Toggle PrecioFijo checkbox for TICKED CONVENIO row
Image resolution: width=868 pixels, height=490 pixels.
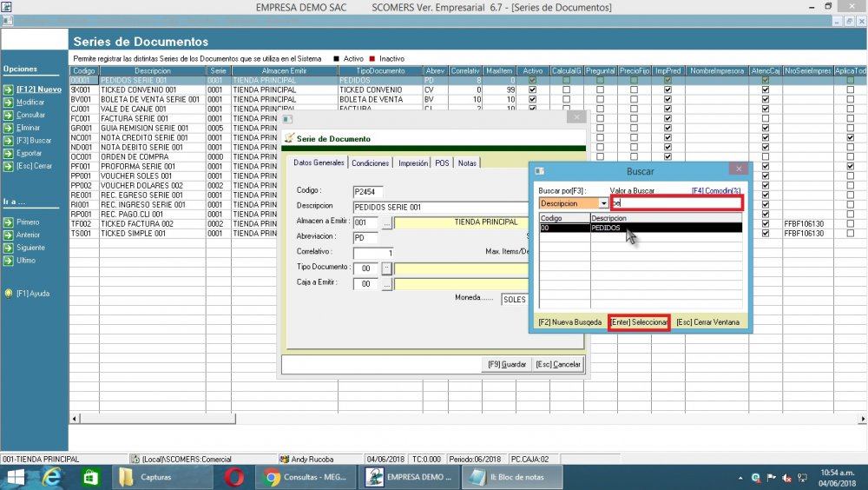click(634, 89)
